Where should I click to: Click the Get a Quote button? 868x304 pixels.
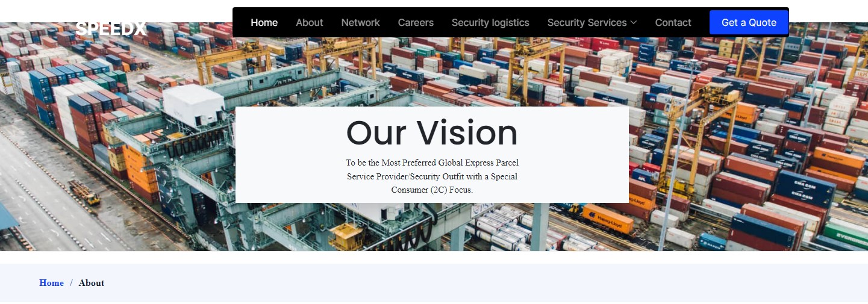click(x=749, y=22)
